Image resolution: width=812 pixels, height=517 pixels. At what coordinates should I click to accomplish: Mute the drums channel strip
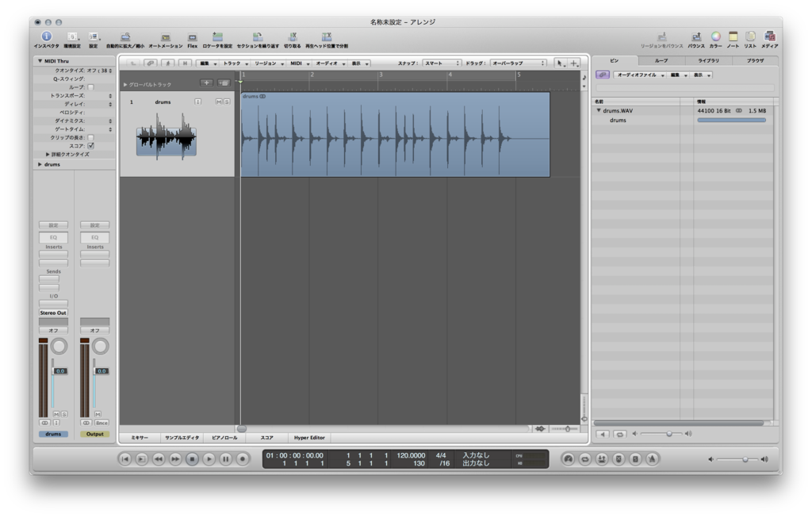click(x=56, y=414)
